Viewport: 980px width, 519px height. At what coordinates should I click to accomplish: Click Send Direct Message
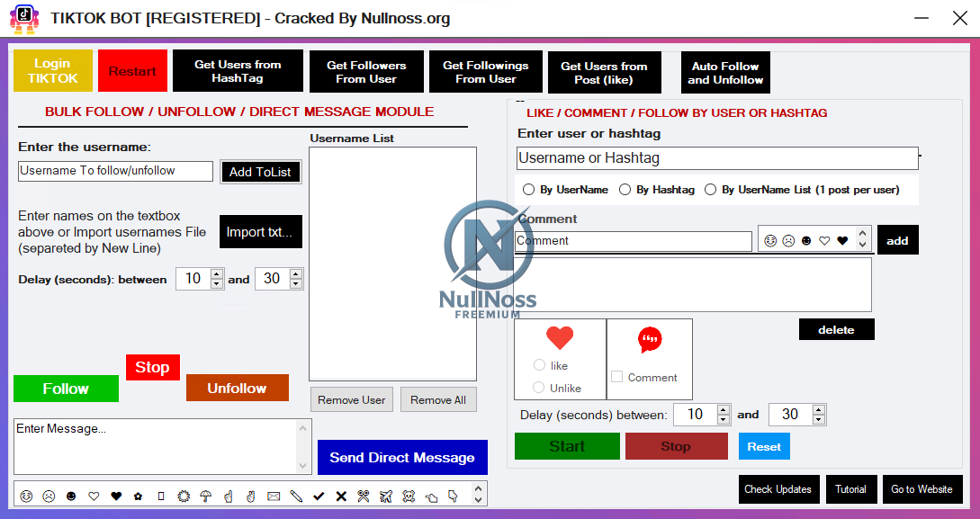point(402,458)
